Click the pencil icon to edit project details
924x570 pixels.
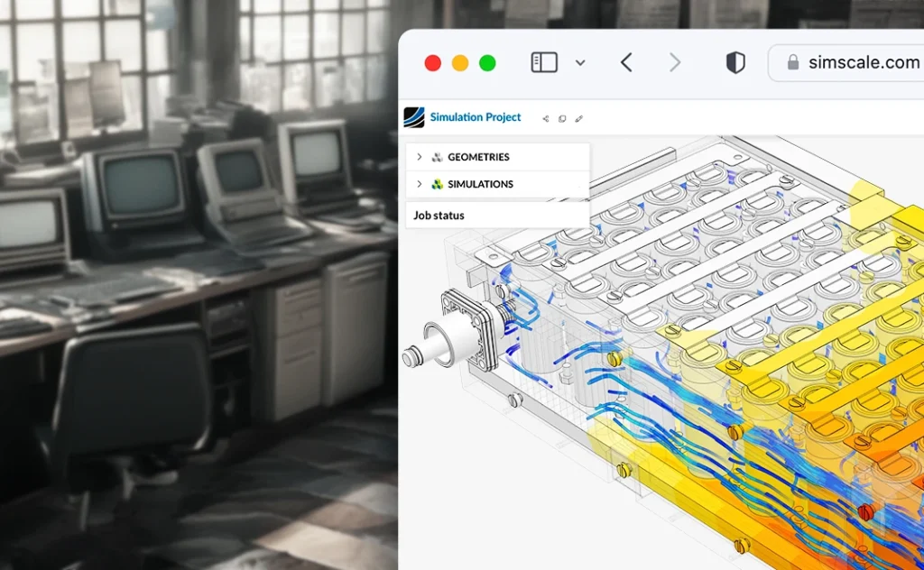(x=579, y=119)
